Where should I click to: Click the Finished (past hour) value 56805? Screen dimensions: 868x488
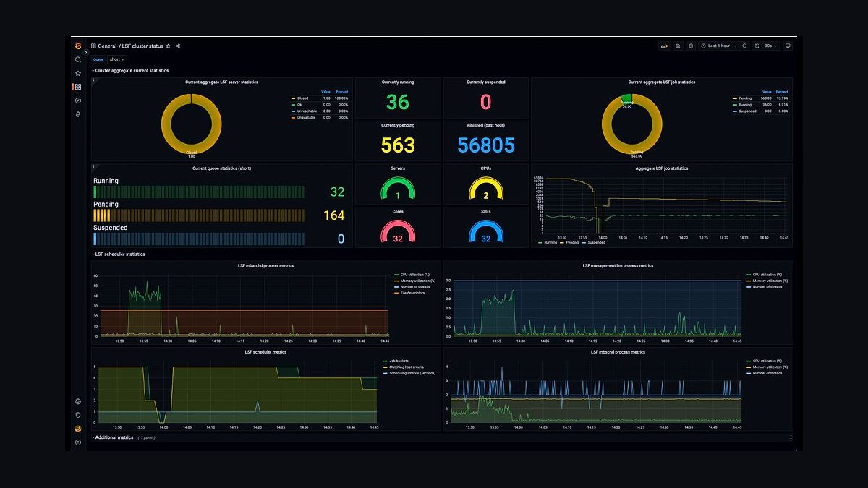point(486,145)
